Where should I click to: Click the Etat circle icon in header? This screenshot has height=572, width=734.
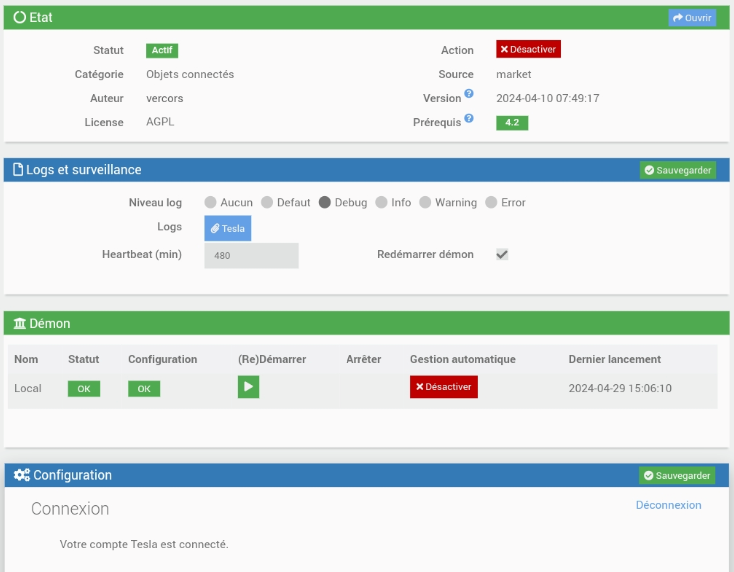tap(20, 17)
